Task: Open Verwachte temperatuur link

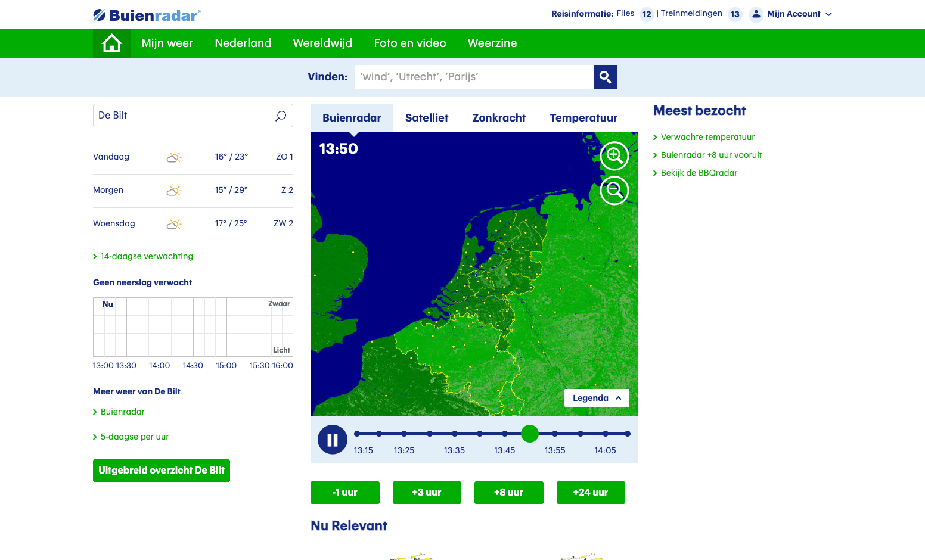Action: (707, 137)
